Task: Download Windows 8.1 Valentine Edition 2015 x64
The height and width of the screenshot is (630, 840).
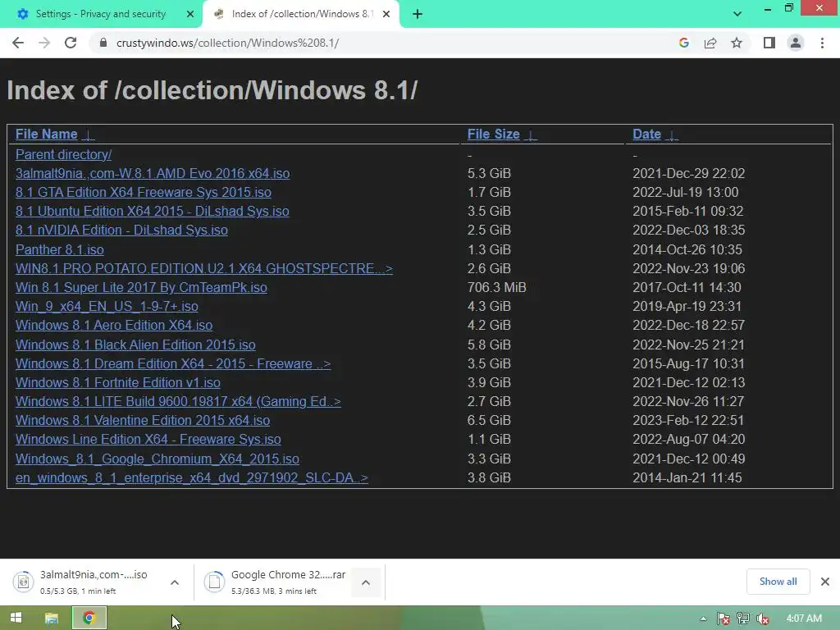Action: [x=143, y=421]
